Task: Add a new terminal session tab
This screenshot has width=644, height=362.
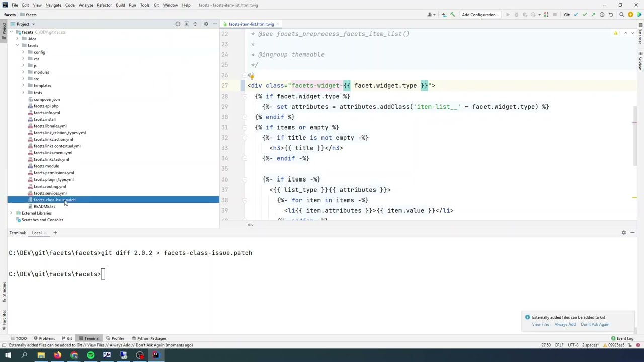Action: click(55, 233)
